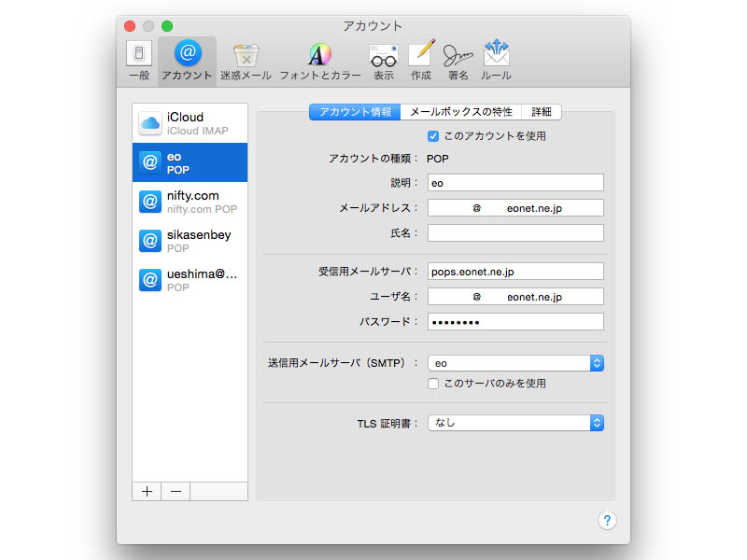
Task: Switch to 詳細 tab
Action: tap(542, 112)
